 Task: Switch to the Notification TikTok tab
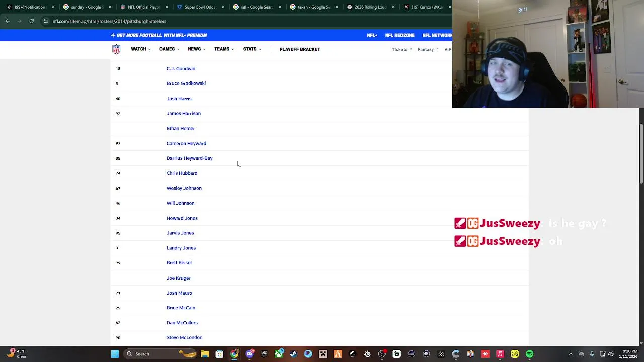(x=29, y=7)
